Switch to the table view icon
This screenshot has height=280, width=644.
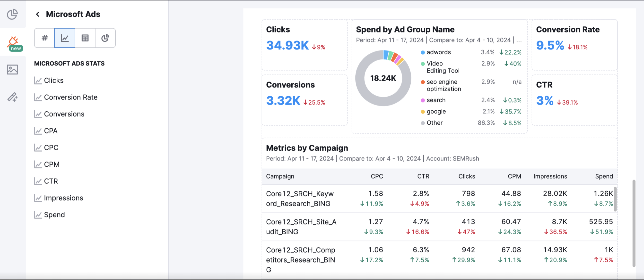tap(85, 38)
